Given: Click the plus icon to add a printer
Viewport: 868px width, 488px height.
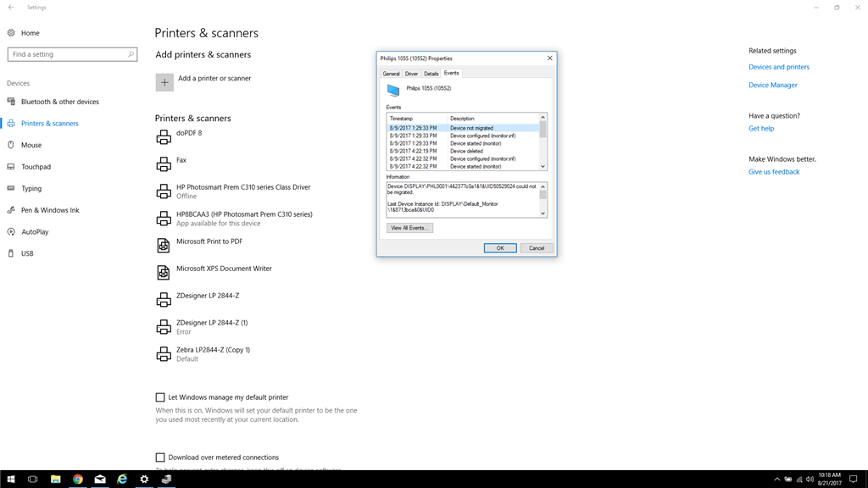Looking at the screenshot, I should click(164, 82).
